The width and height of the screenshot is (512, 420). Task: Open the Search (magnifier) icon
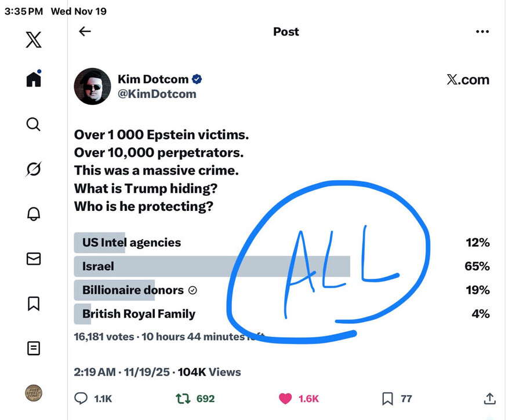(x=34, y=123)
